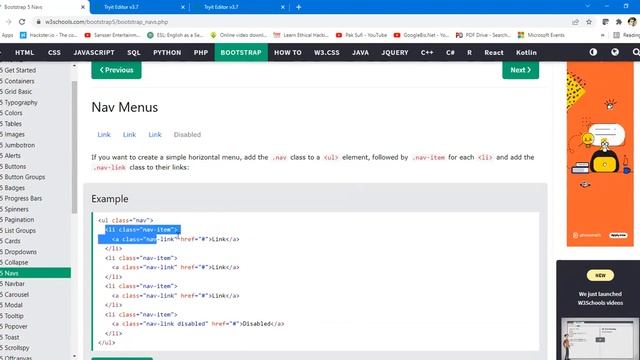
Task: Open the Sanseer Entertainment YouTube bookmark
Action: coord(112,35)
